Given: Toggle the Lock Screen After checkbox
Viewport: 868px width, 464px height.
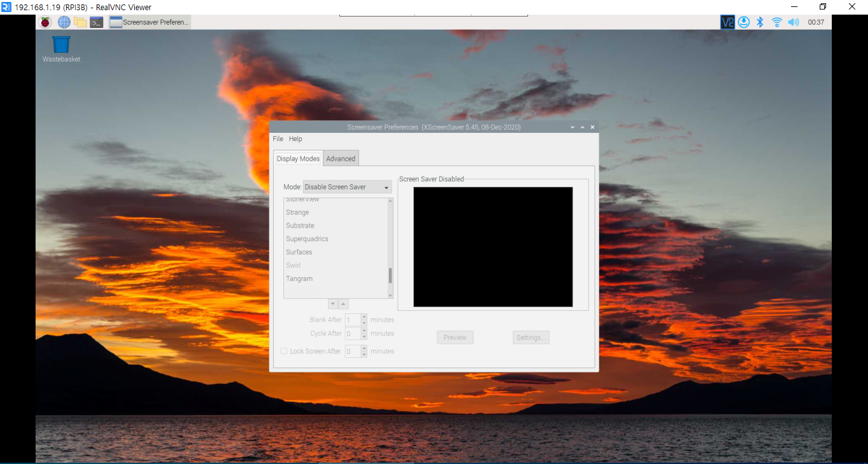Looking at the screenshot, I should [284, 351].
